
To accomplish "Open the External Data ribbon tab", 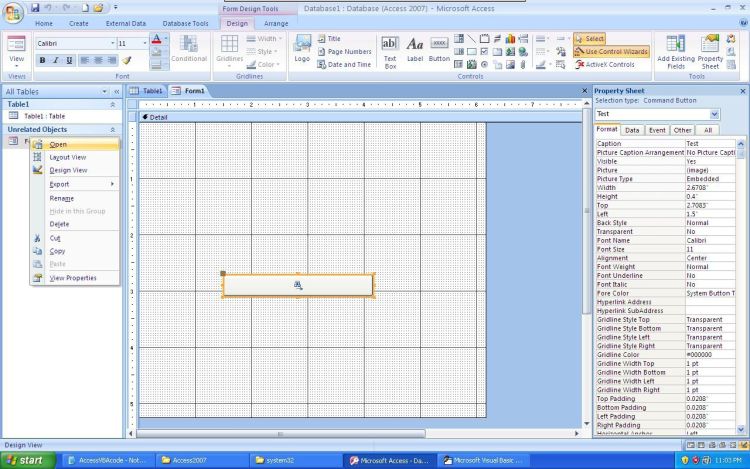I will click(x=126, y=23).
